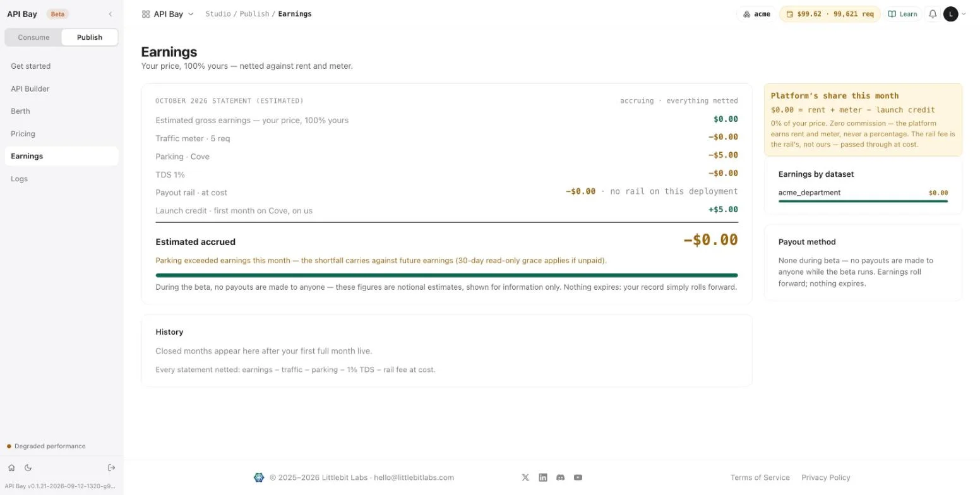Click the 'Parking · Cove' line
This screenshot has width=980, height=495.
point(446,156)
